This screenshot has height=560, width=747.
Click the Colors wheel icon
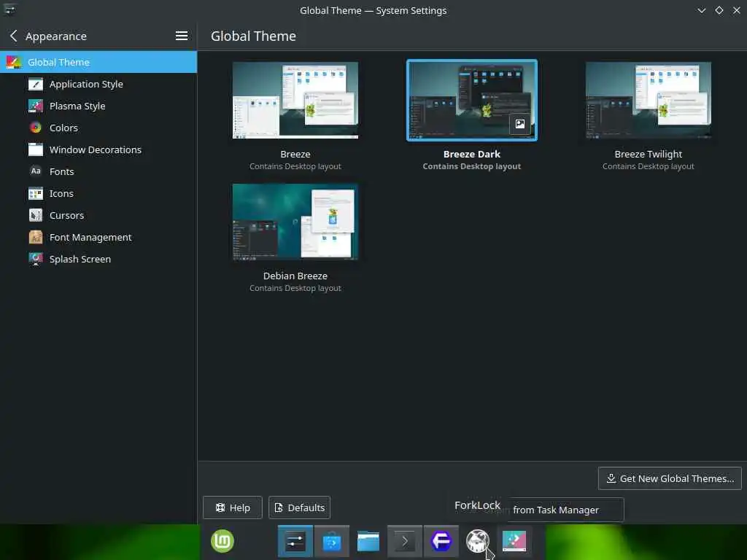coord(36,128)
